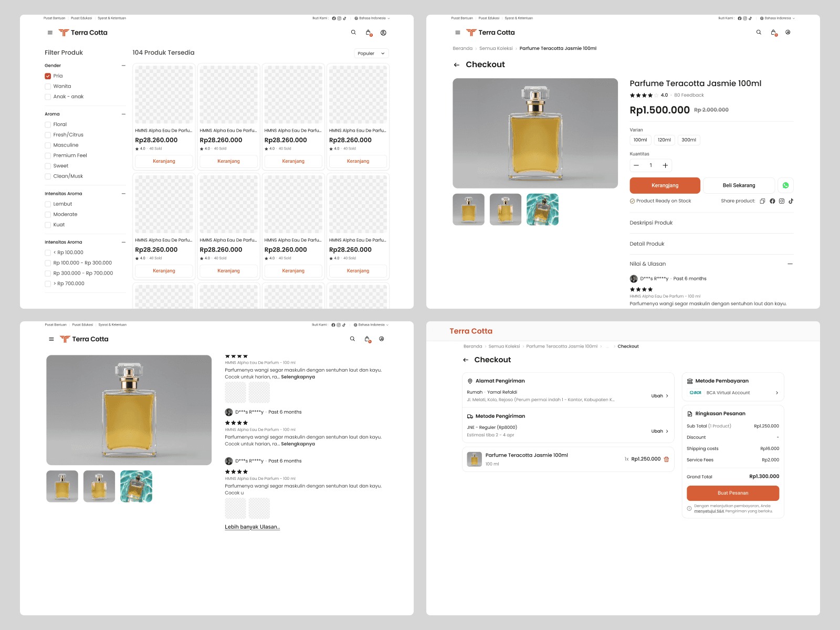
Task: Select the Rp 300.000 - Rp 700.000 checkbox
Action: pyautogui.click(x=48, y=274)
